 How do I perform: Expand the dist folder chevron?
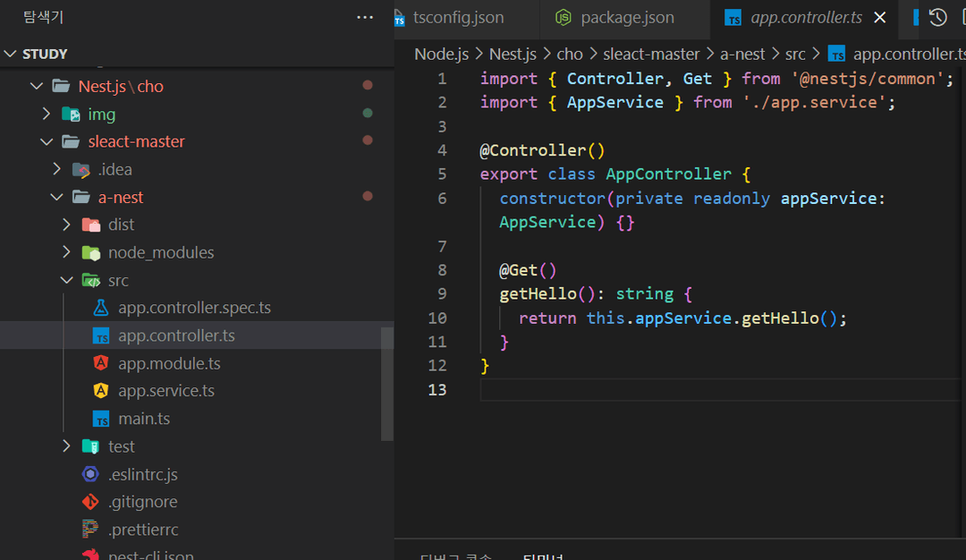point(66,225)
